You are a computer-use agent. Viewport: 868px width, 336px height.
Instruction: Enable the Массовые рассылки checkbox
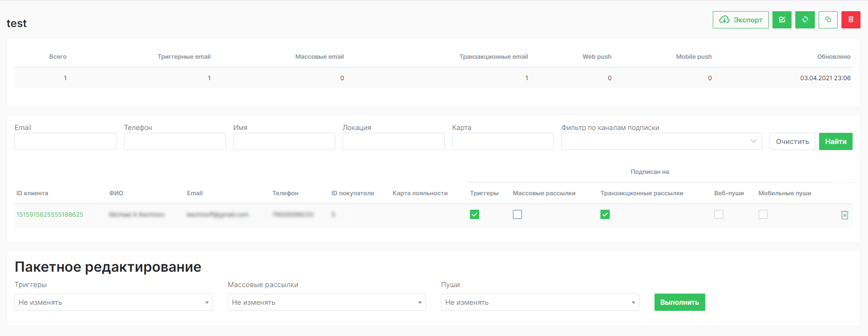pos(517,214)
